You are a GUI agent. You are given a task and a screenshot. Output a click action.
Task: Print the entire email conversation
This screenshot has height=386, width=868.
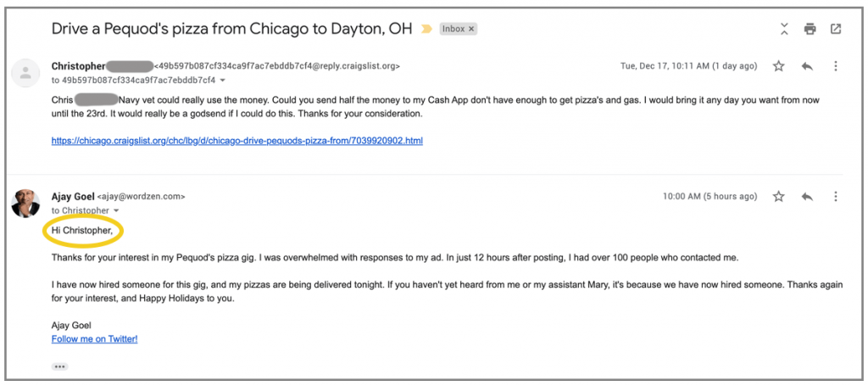(810, 29)
